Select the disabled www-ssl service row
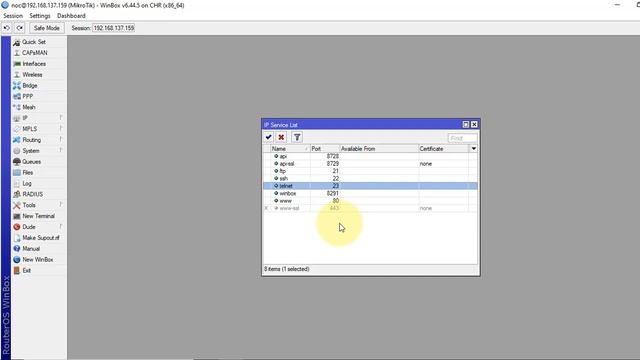Image resolution: width=640 pixels, height=360 pixels. [x=370, y=208]
